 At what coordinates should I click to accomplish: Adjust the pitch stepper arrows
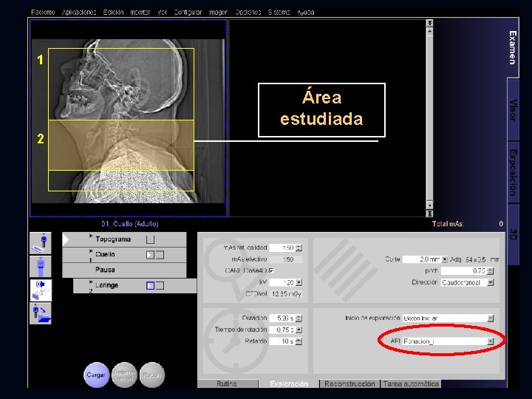491,270
